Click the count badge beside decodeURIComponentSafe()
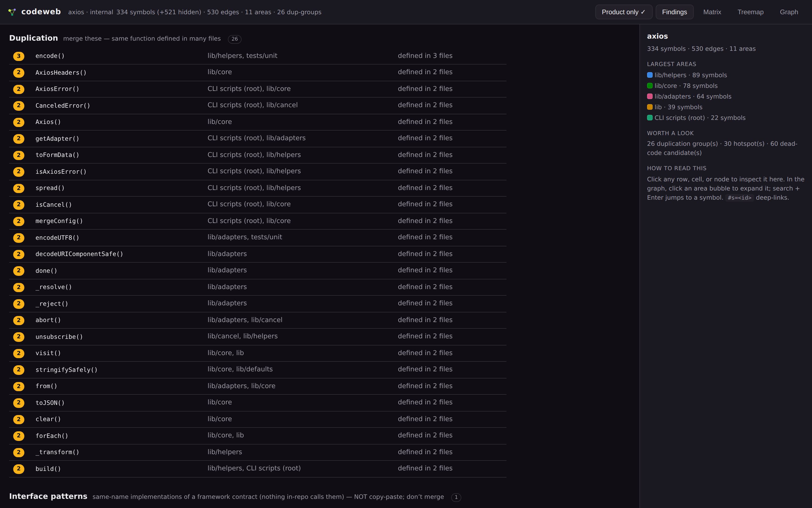This screenshot has width=812, height=508. tap(19, 254)
